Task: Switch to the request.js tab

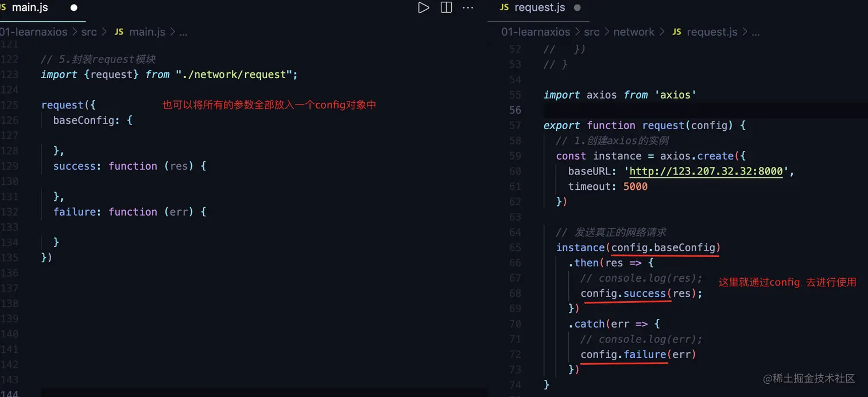Action: click(540, 7)
